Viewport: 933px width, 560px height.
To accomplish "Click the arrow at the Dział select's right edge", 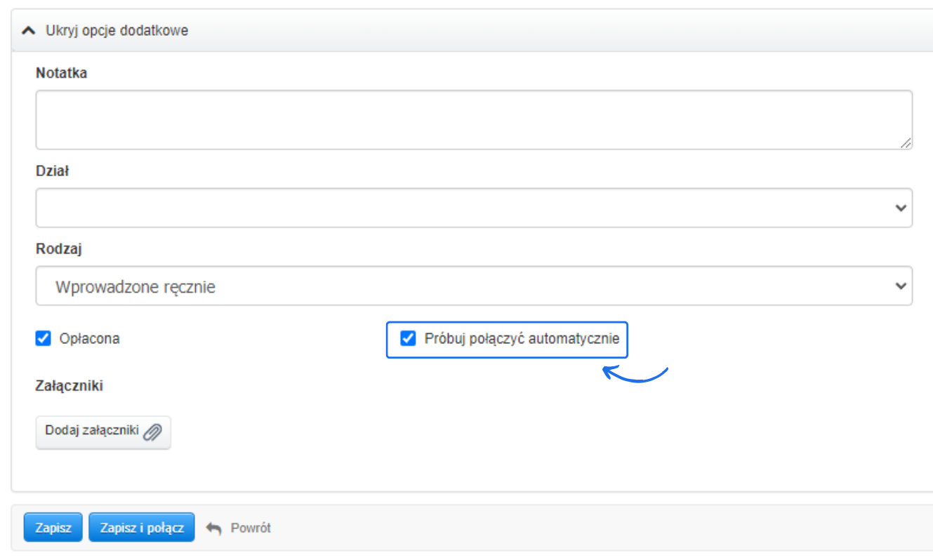I will pyautogui.click(x=901, y=208).
